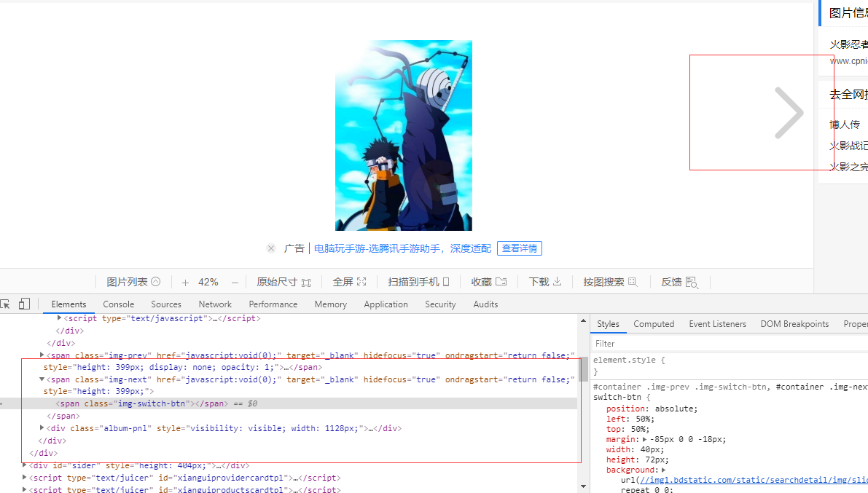Activate the DevTools element inspector icon

point(6,304)
